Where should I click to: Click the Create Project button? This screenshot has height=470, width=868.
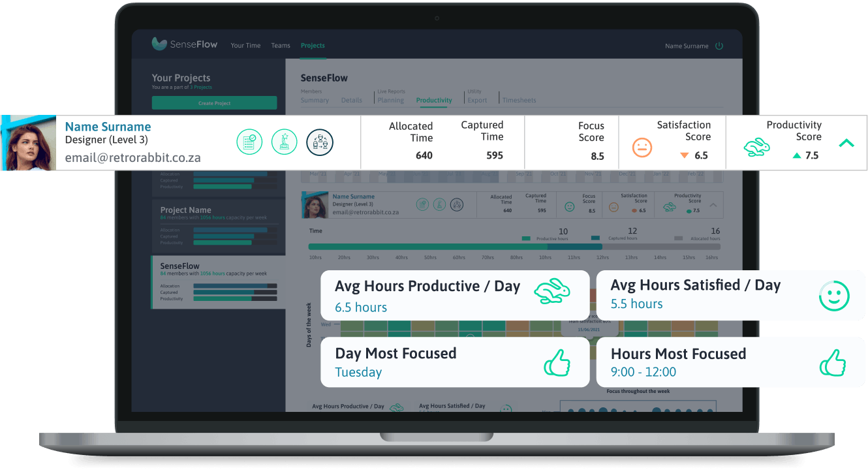coord(214,103)
